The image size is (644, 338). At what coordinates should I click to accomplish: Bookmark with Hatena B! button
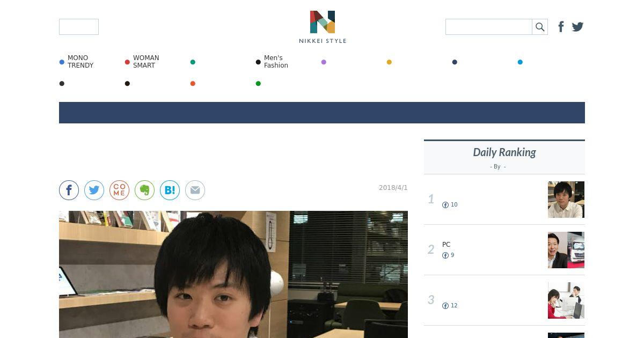(x=170, y=190)
